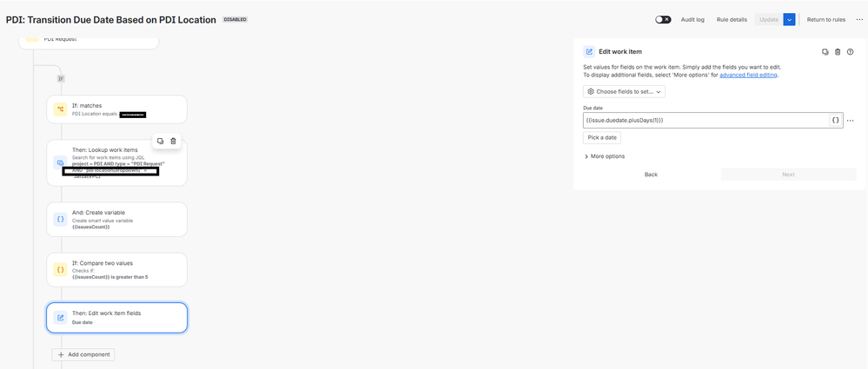Toggle the rule enable switch

663,19
